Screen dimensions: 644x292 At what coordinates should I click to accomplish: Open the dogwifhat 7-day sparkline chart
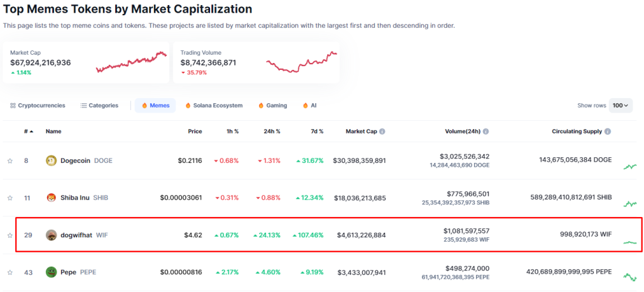(630, 243)
